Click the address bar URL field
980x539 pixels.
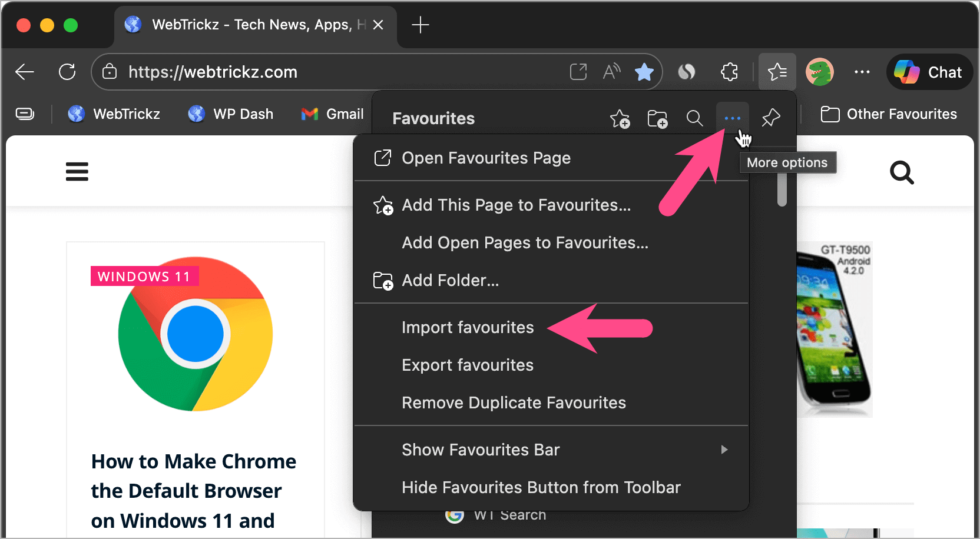(330, 72)
